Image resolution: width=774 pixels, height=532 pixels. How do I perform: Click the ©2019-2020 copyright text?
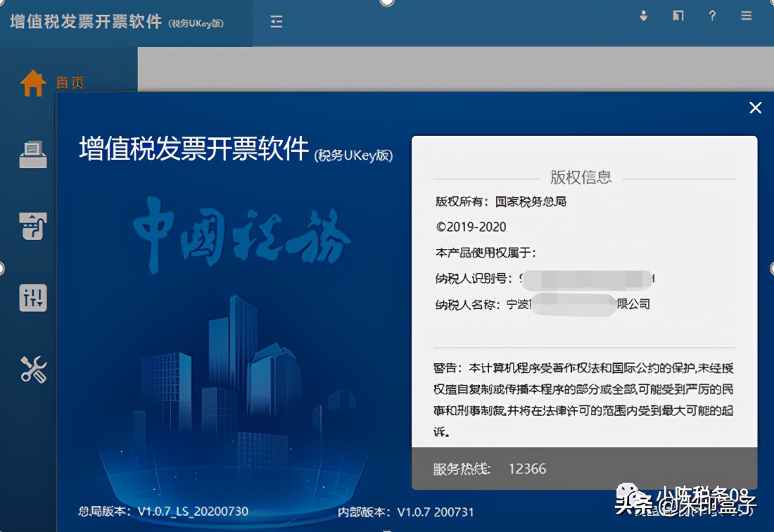tap(471, 227)
